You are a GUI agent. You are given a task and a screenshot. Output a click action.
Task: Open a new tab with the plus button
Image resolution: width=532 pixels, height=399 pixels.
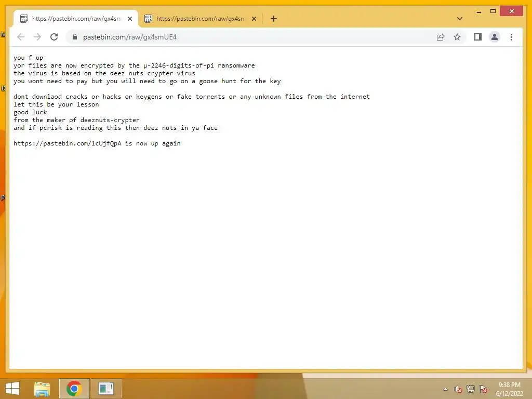pos(274,19)
